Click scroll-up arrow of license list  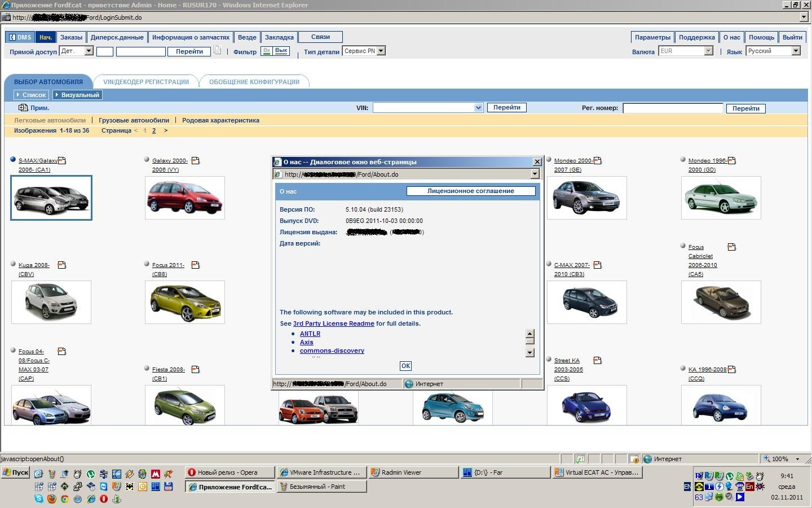[x=529, y=333]
